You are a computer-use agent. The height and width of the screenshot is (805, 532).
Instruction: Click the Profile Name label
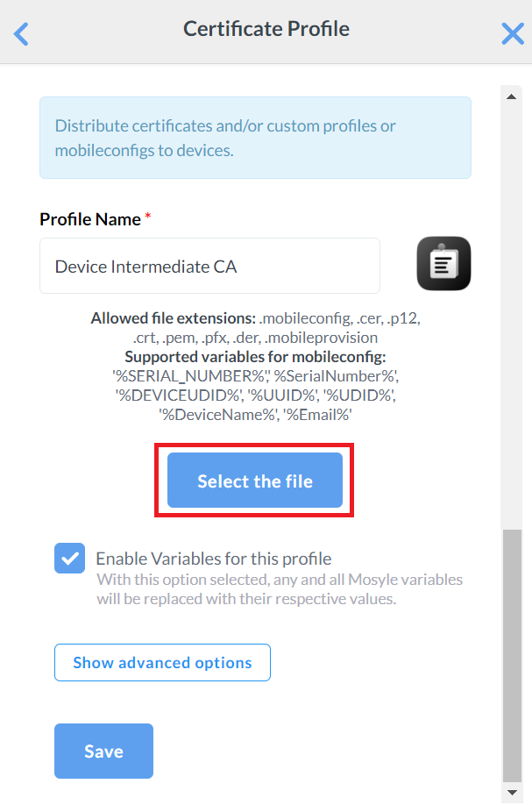(x=90, y=219)
